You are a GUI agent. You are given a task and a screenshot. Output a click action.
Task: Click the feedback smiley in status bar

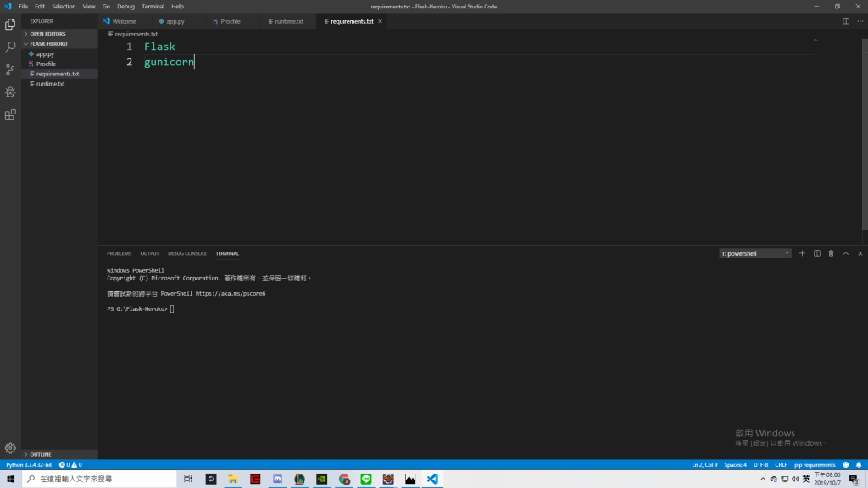pos(845,465)
